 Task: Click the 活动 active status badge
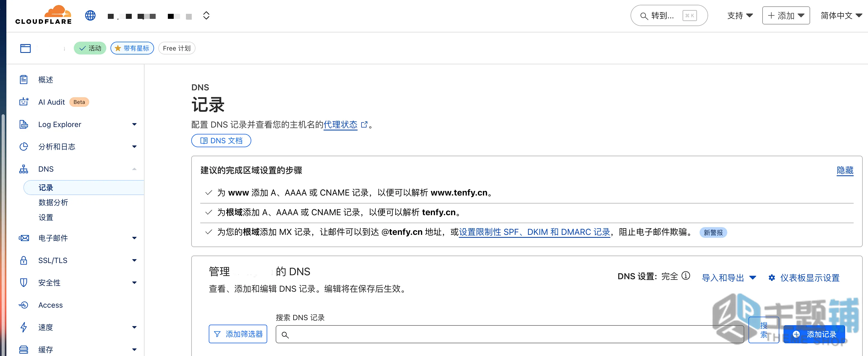(x=90, y=48)
